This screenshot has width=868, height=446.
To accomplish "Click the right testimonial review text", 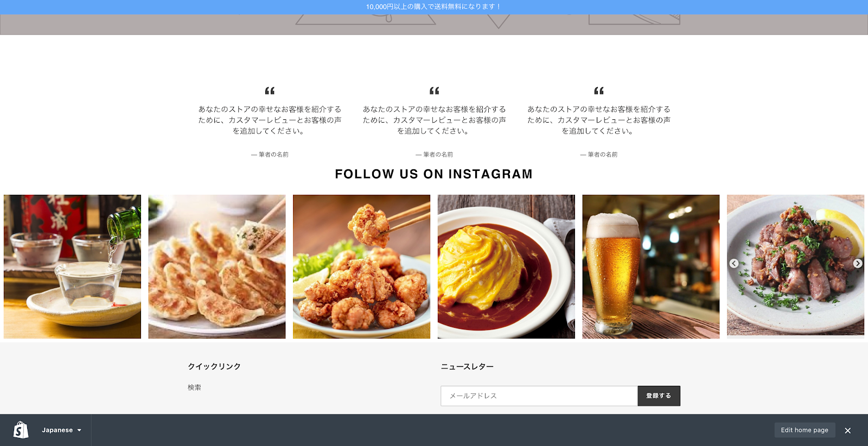I will tap(599, 120).
